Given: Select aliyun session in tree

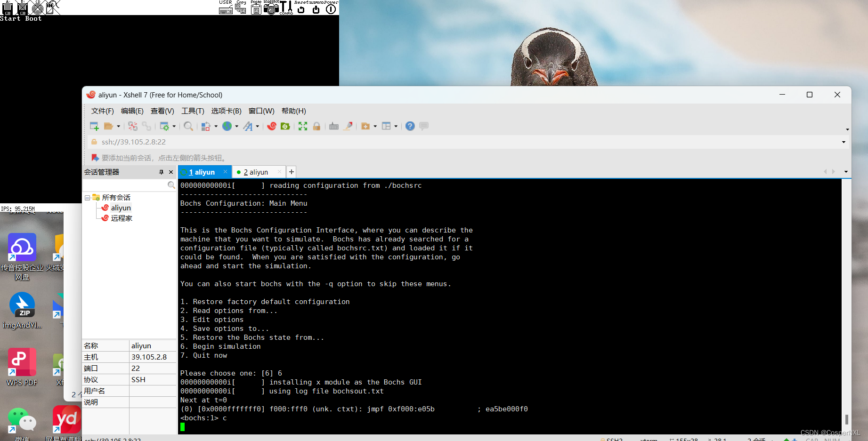Looking at the screenshot, I should [121, 208].
